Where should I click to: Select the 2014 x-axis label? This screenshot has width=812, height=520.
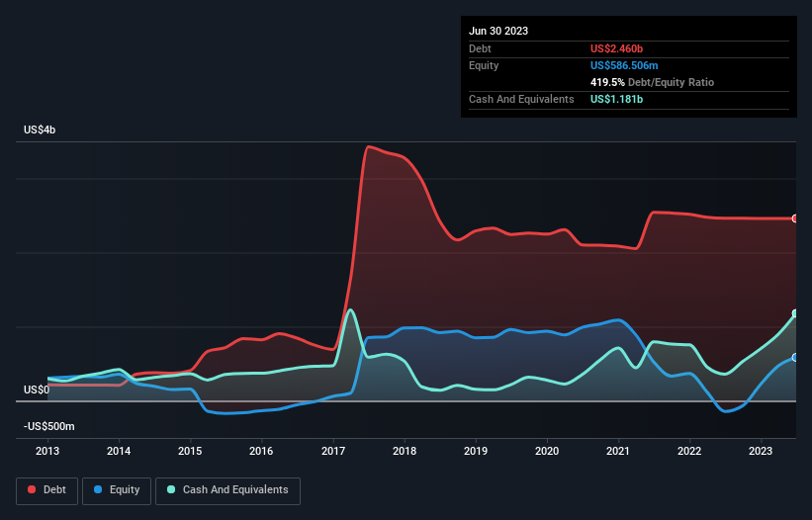pos(119,451)
